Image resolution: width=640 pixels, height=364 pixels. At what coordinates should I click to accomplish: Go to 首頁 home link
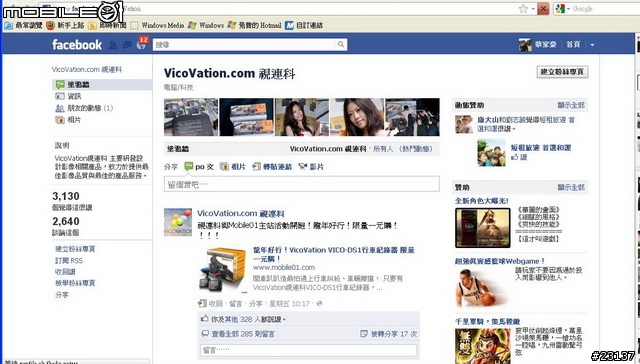click(x=573, y=44)
